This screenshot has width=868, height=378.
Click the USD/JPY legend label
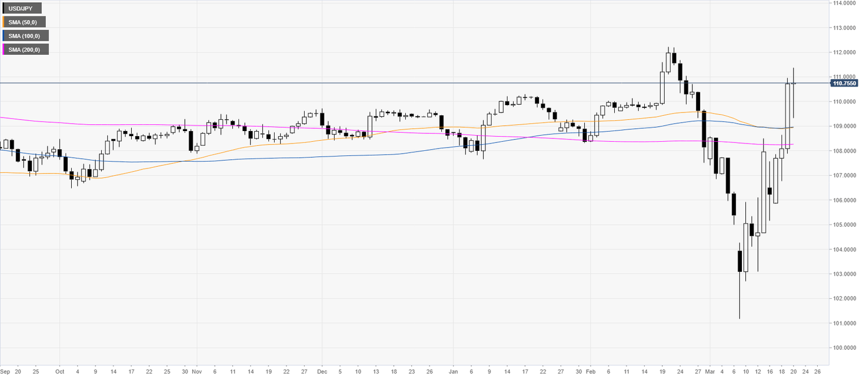tap(21, 8)
